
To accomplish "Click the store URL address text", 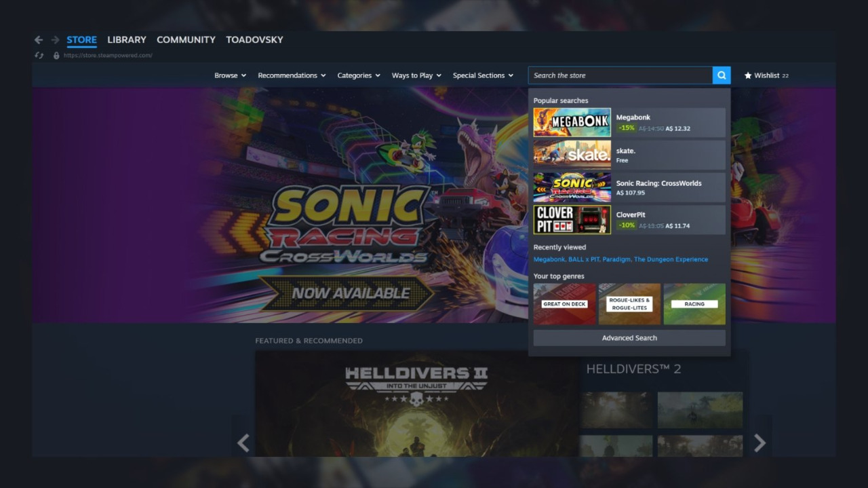I will click(108, 56).
